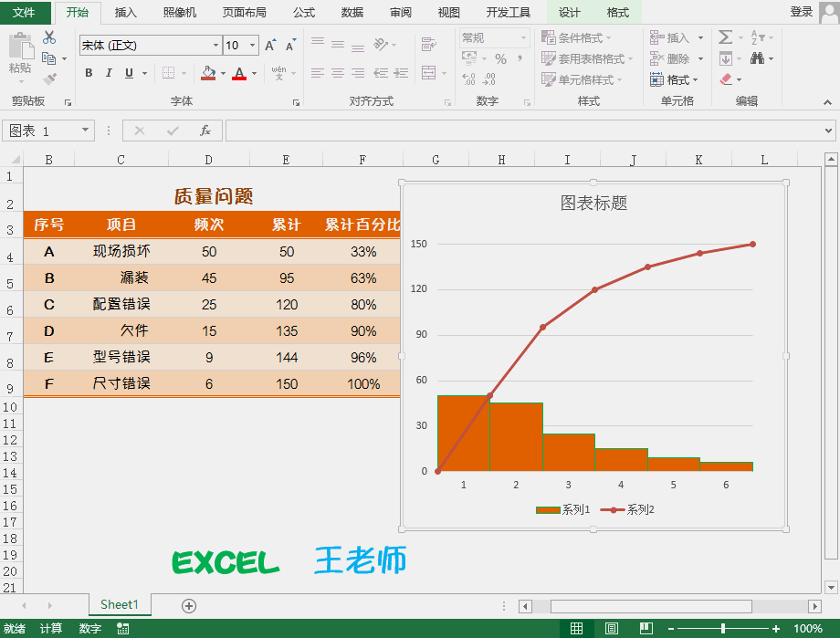This screenshot has height=638, width=840.
Task: Toggle align text right
Action: click(358, 73)
